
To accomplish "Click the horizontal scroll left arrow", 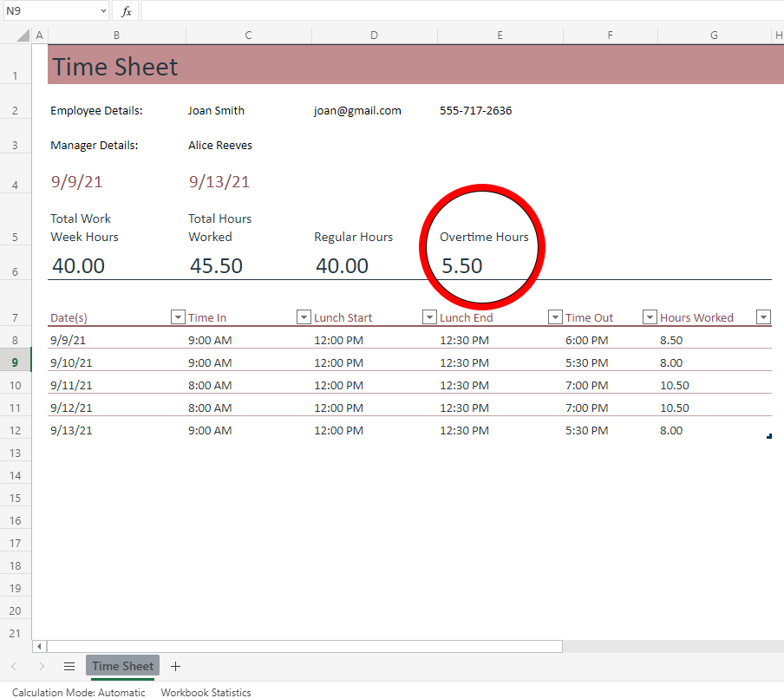I will click(39, 646).
